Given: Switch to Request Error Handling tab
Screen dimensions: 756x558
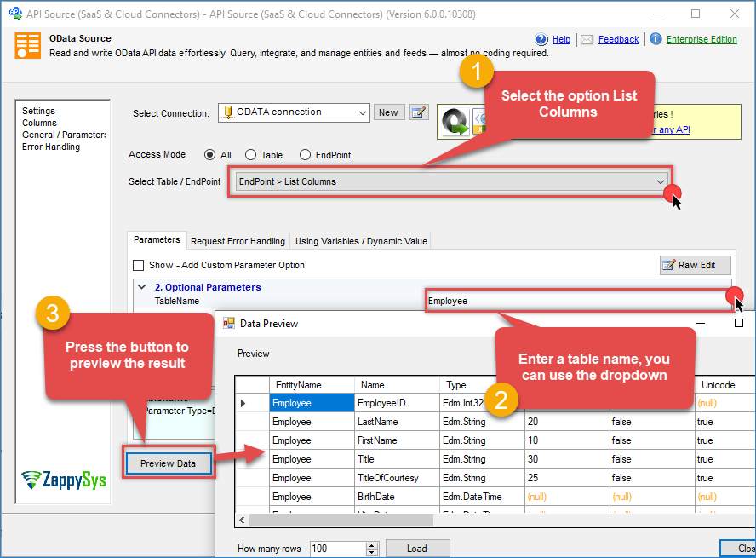Looking at the screenshot, I should (x=238, y=241).
